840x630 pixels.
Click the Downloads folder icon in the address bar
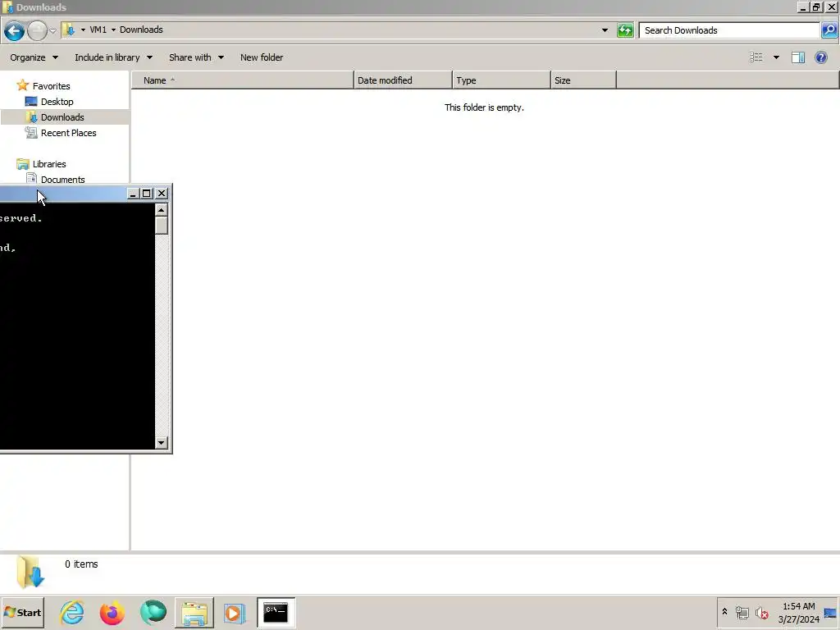(69, 30)
